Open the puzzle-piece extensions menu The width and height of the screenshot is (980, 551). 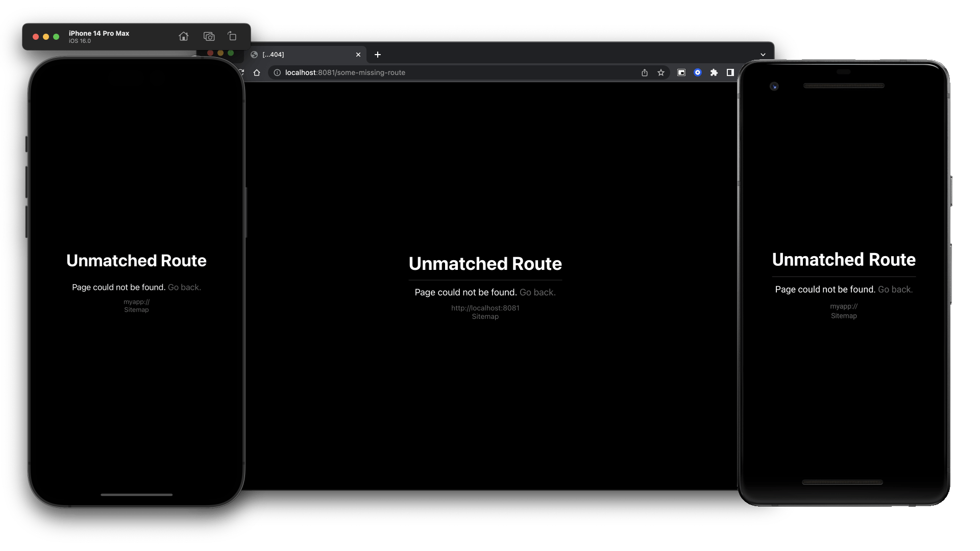coord(714,72)
